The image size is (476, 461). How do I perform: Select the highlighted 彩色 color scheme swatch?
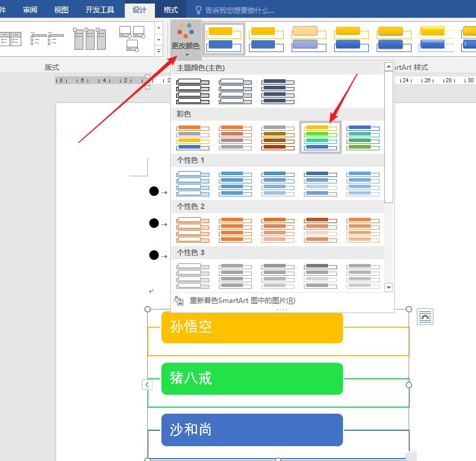point(320,136)
